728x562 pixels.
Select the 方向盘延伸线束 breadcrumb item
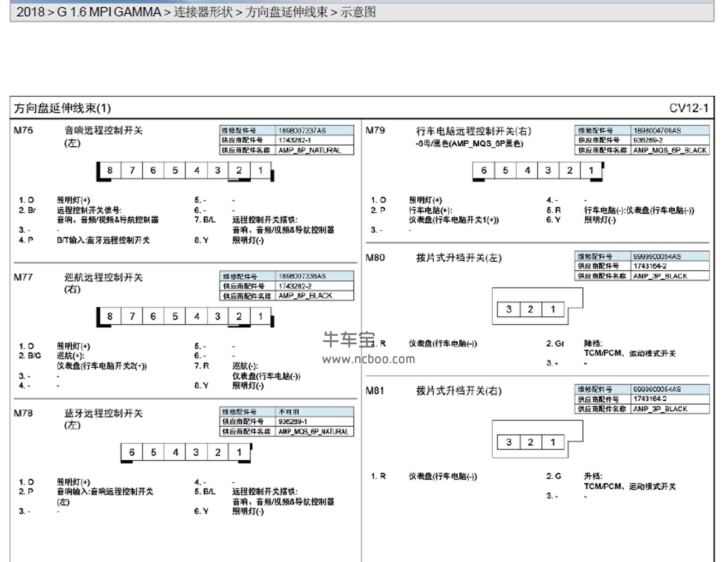click(287, 12)
